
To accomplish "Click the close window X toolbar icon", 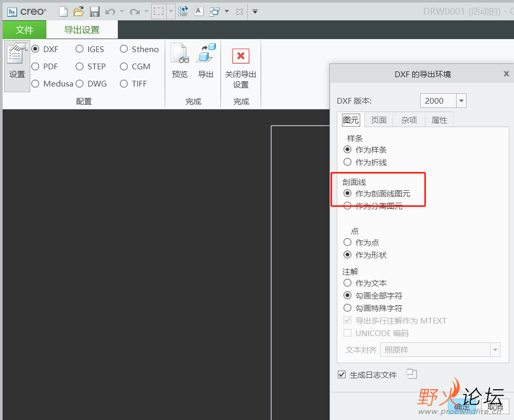I will click(x=240, y=12).
